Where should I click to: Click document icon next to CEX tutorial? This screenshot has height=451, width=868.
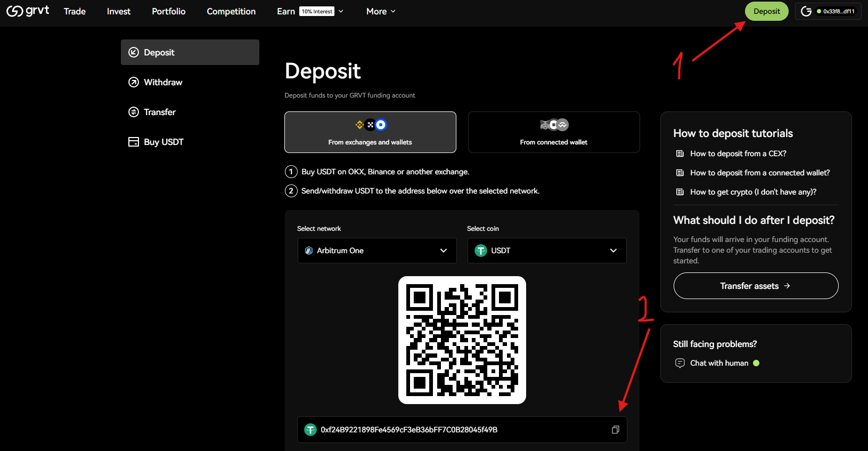(x=680, y=154)
